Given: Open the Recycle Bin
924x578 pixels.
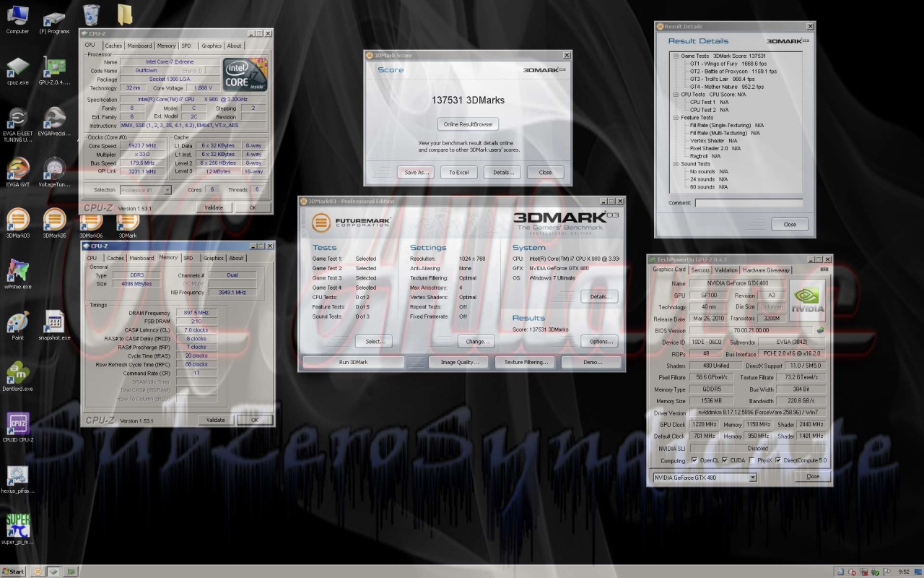Looking at the screenshot, I should 91,14.
